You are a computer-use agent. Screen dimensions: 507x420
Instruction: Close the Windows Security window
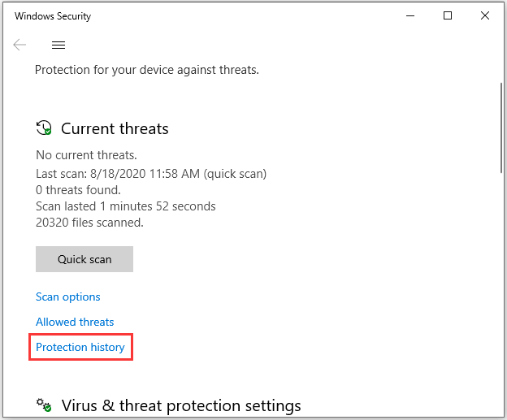point(486,15)
